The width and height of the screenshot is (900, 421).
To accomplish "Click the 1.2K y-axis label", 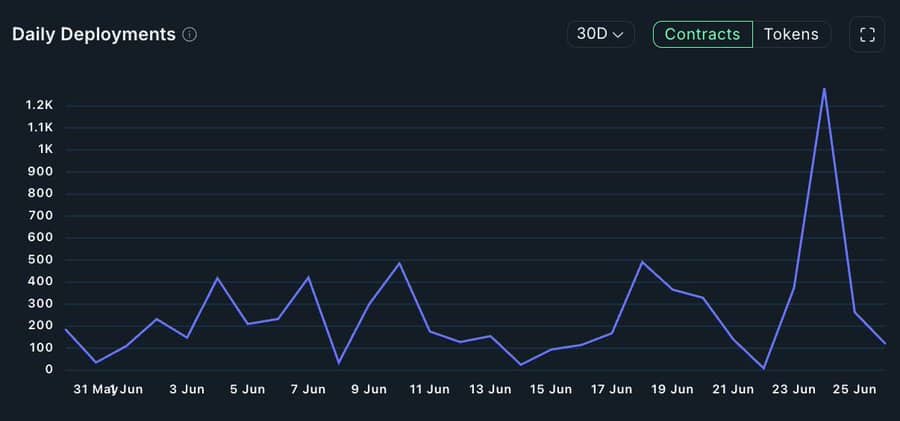I will (x=39, y=105).
